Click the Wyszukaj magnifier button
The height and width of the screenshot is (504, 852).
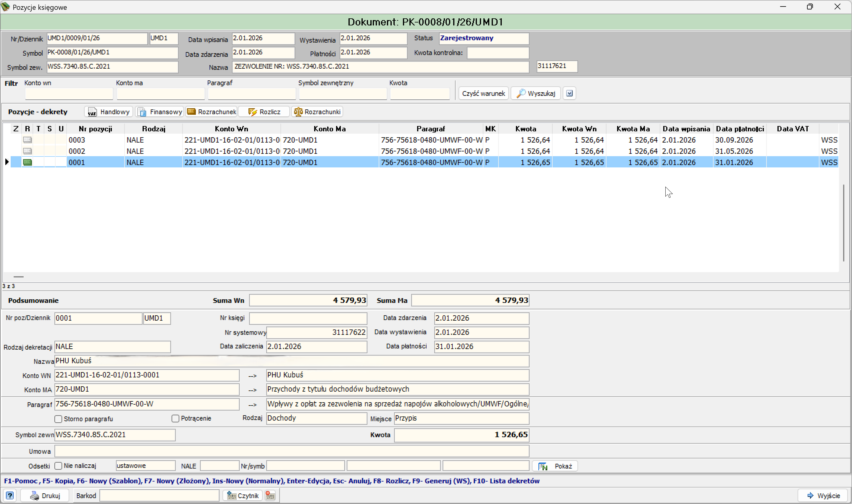pos(535,93)
